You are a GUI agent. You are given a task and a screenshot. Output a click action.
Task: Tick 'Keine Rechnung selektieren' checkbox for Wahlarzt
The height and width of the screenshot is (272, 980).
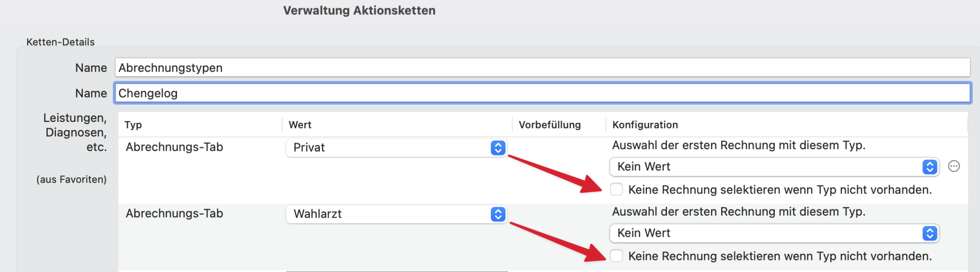(x=616, y=256)
